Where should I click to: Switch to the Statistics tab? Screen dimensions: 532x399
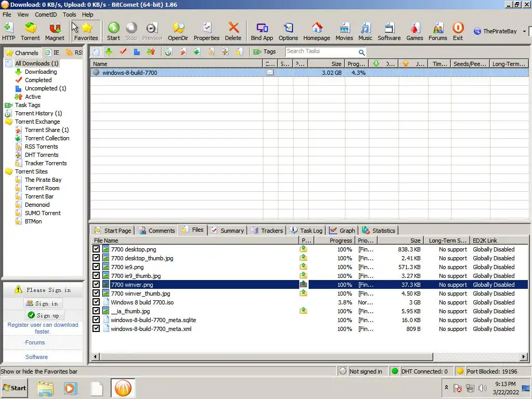[379, 230]
